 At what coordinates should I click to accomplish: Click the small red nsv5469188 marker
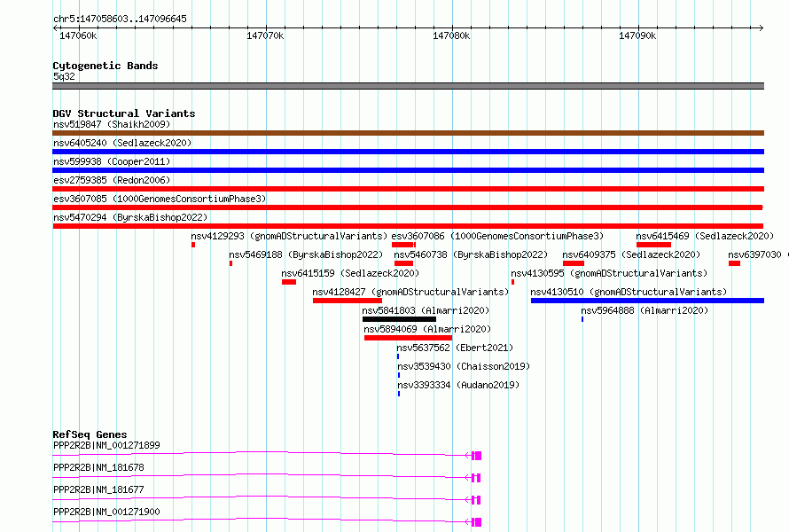coord(231,263)
